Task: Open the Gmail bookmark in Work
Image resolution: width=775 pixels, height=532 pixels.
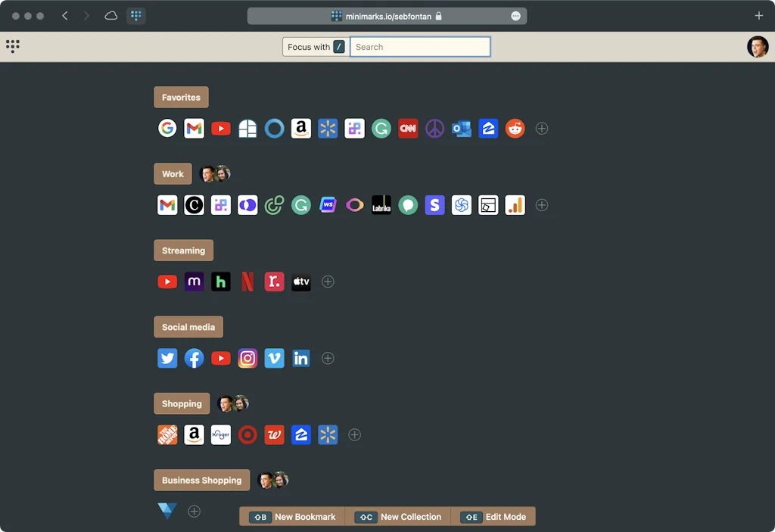Action: coord(167,205)
